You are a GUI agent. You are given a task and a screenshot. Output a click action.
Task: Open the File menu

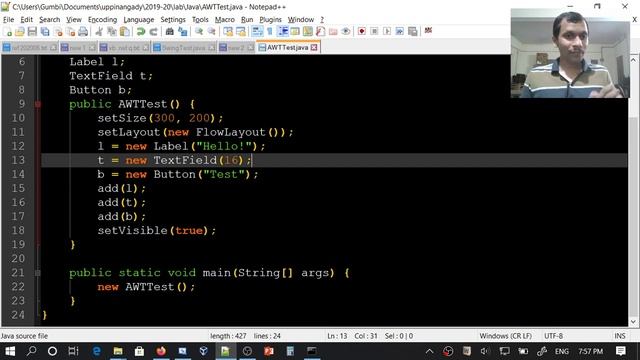pyautogui.click(x=8, y=20)
